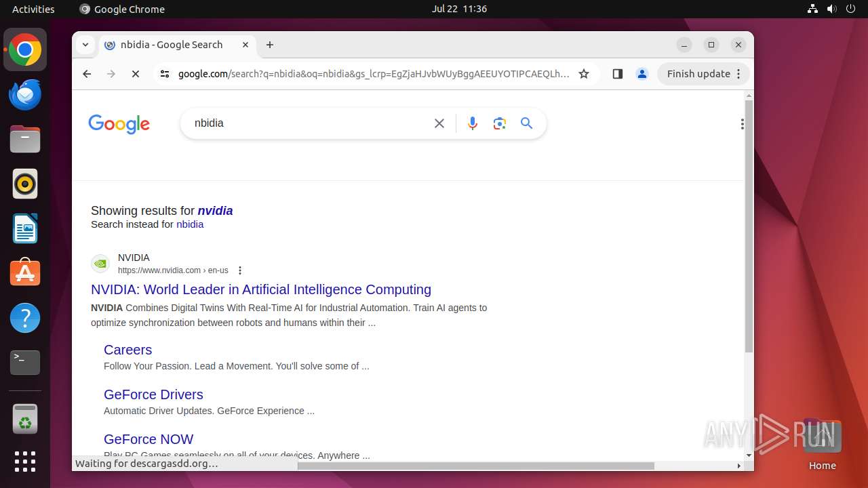
Task: Open the Home folder on desktop
Action: [x=822, y=445]
